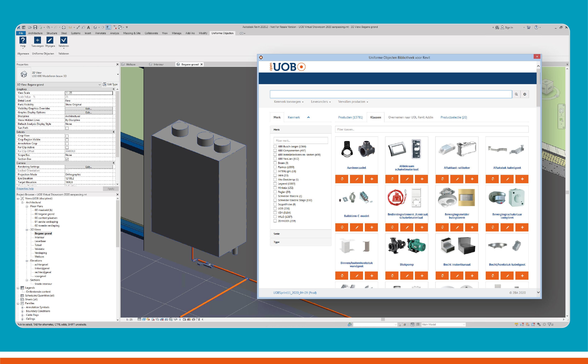Image resolution: width=588 pixels, height=364 pixels.
Task: Open the Help ribbon icon
Action: [23, 40]
